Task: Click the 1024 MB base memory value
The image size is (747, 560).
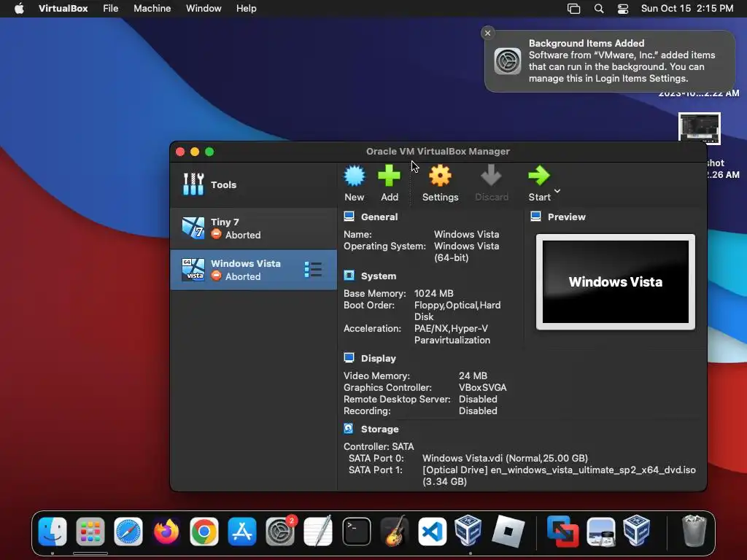Action: pyautogui.click(x=433, y=293)
